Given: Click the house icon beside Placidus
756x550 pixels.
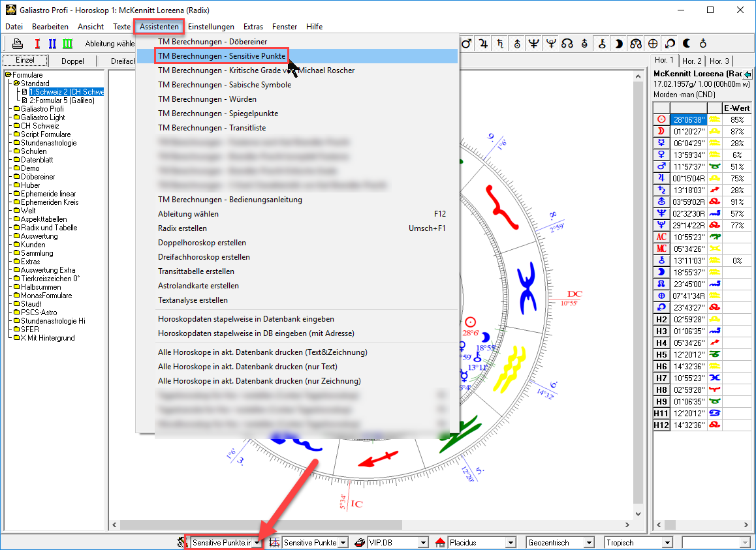Looking at the screenshot, I should [x=440, y=543].
